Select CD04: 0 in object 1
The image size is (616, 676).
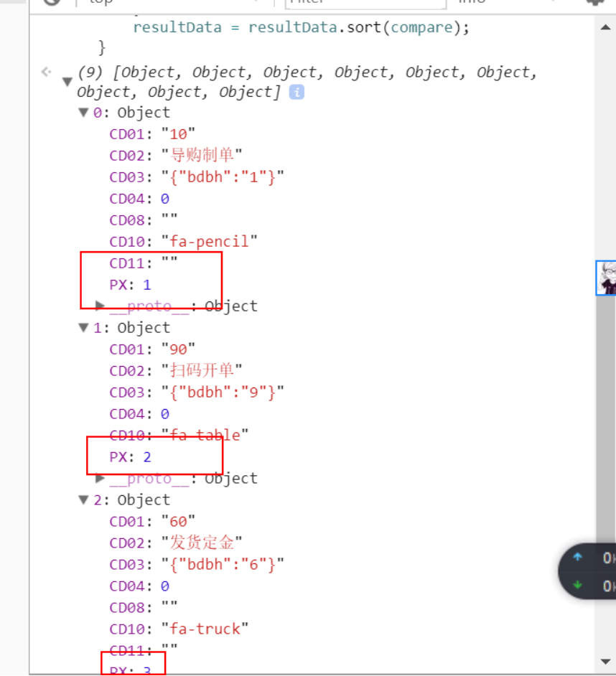pos(139,414)
